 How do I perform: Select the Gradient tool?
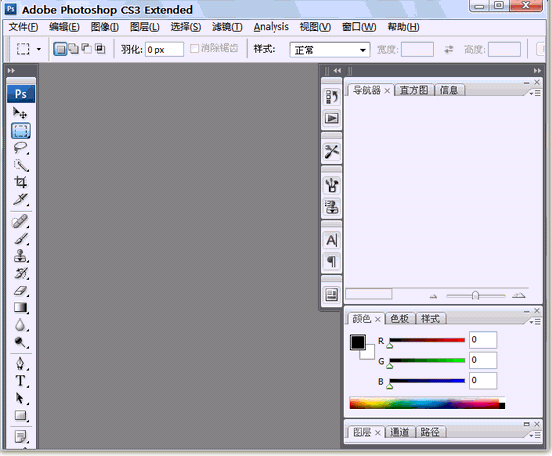point(20,308)
